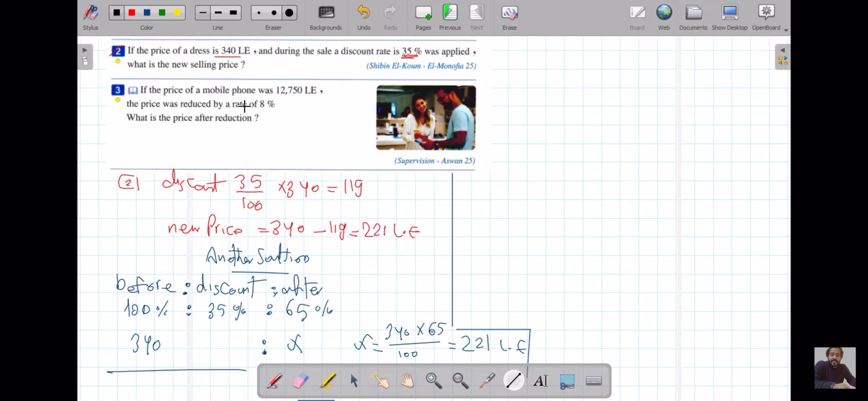Open the OpenBoard menu

pos(767,17)
